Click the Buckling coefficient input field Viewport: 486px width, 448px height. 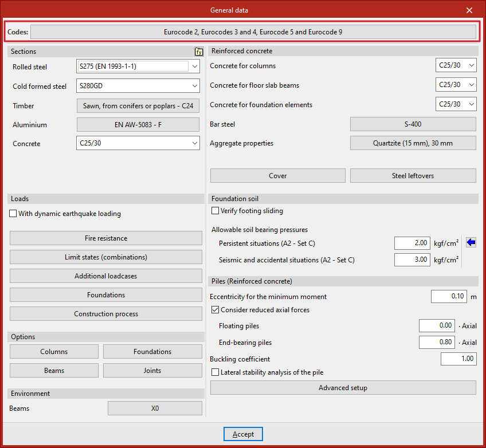pos(458,359)
